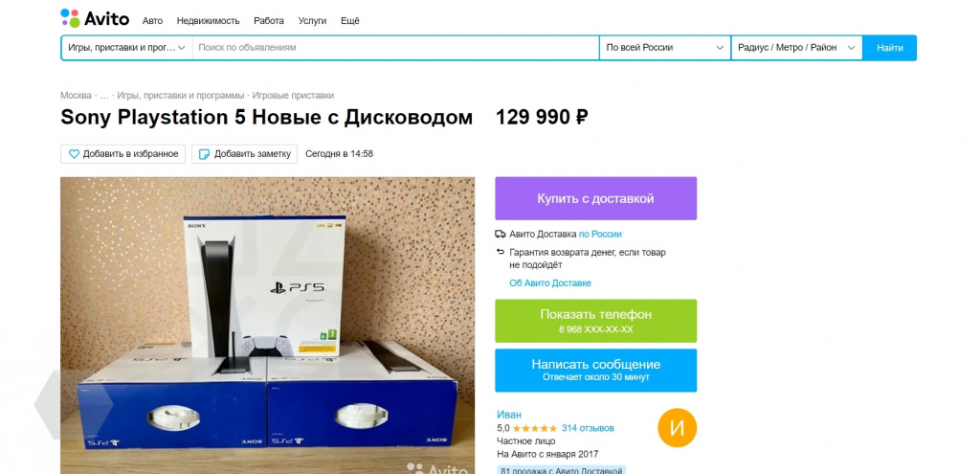Open the 314 отзывов reviews link

click(588, 428)
